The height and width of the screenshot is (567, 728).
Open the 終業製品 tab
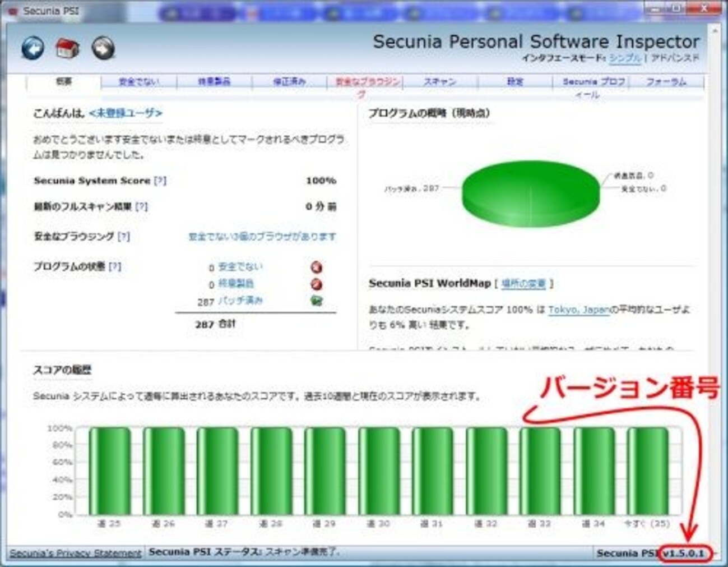pyautogui.click(x=214, y=82)
